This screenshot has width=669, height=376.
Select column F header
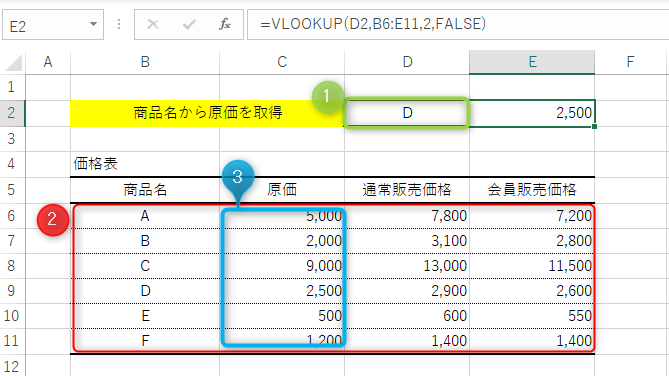tap(630, 62)
